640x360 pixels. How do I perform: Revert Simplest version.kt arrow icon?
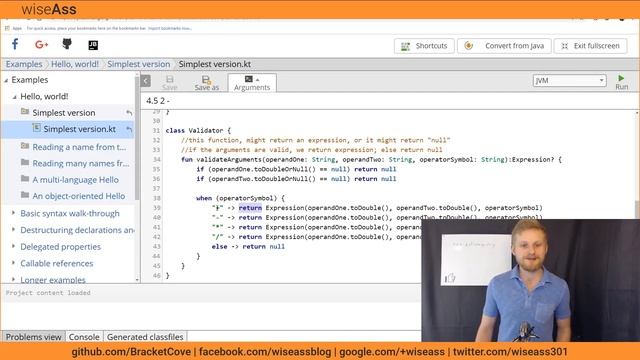pos(129,129)
